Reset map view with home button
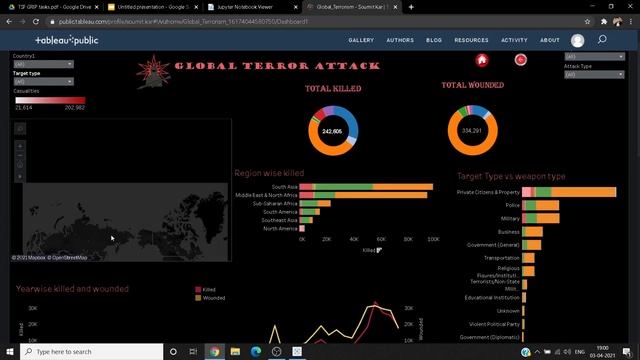 pyautogui.click(x=20, y=165)
